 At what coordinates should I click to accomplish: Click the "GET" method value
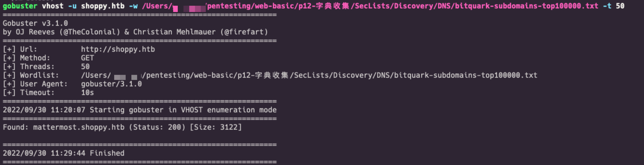tap(87, 58)
